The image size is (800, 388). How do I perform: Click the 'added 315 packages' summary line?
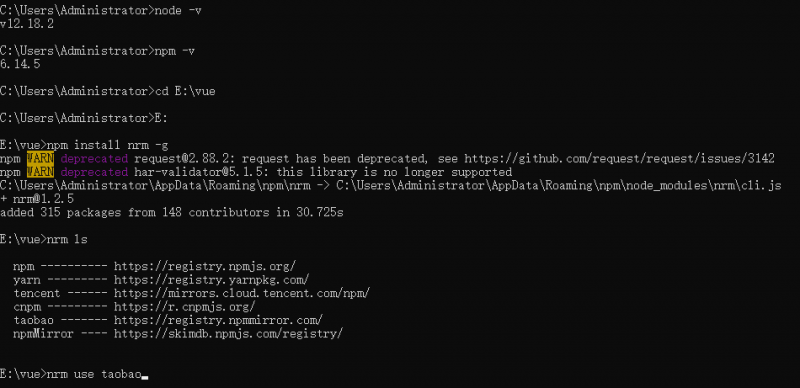pyautogui.click(x=171, y=212)
